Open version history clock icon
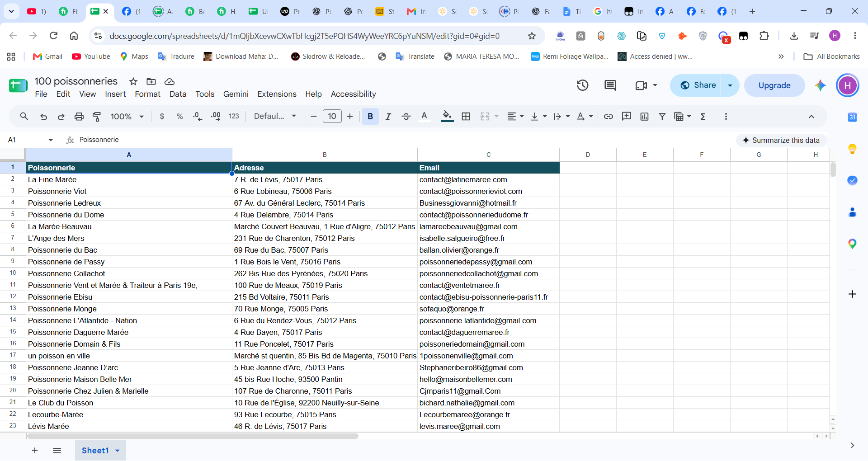Image resolution: width=868 pixels, height=461 pixels. (582, 85)
